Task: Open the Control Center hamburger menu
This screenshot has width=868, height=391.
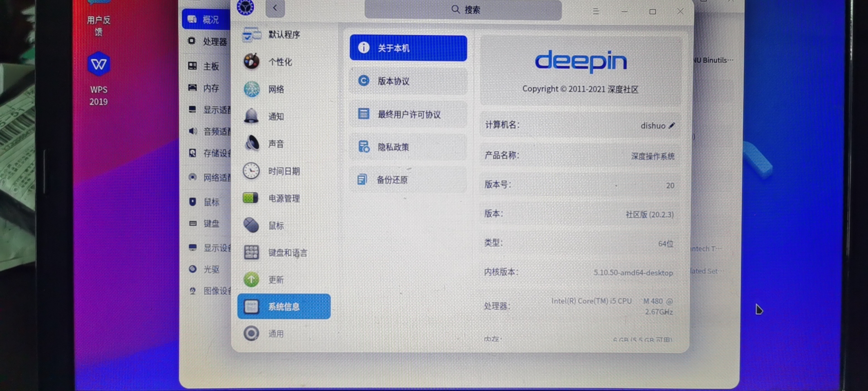Action: click(x=596, y=11)
